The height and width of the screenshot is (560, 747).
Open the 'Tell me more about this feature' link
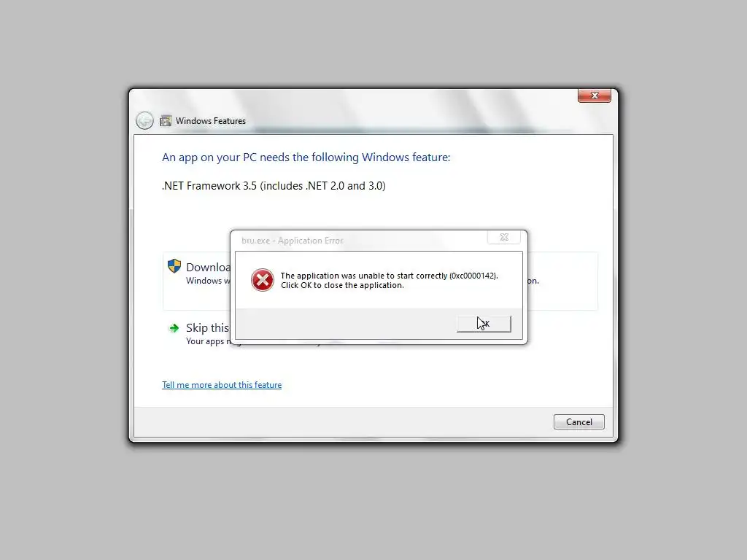222,385
